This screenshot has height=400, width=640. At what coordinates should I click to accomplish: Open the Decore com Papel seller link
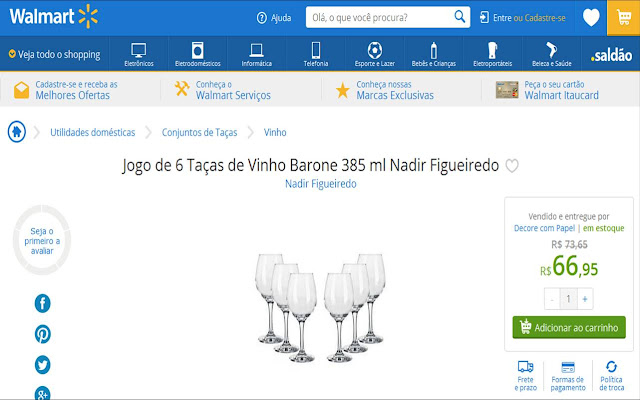pyautogui.click(x=544, y=228)
